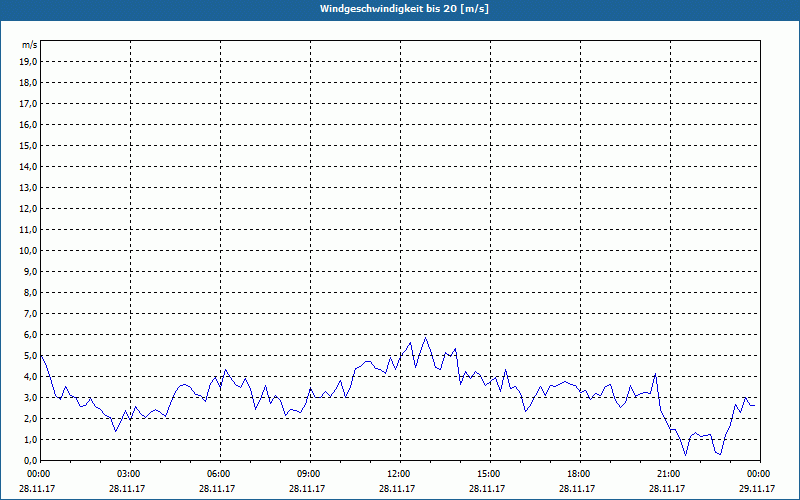Click the 1,0 y-axis label
Viewport: 800px width, 500px height.
(31, 439)
